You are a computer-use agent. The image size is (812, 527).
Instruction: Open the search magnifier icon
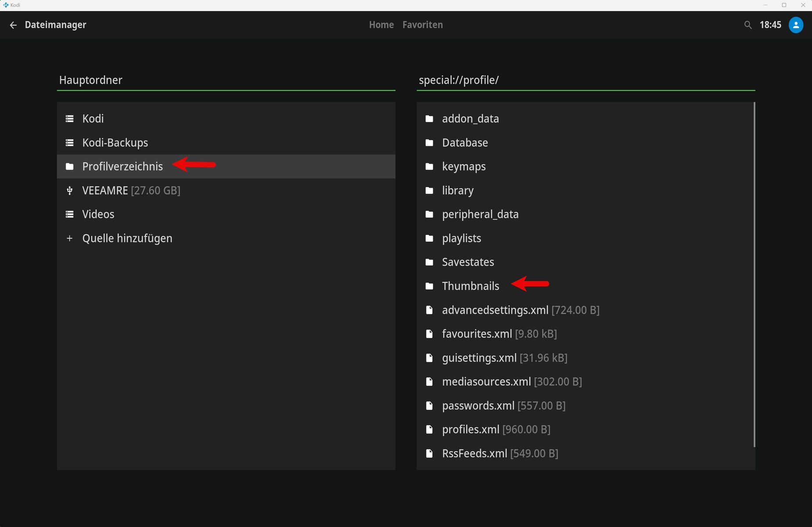(748, 25)
